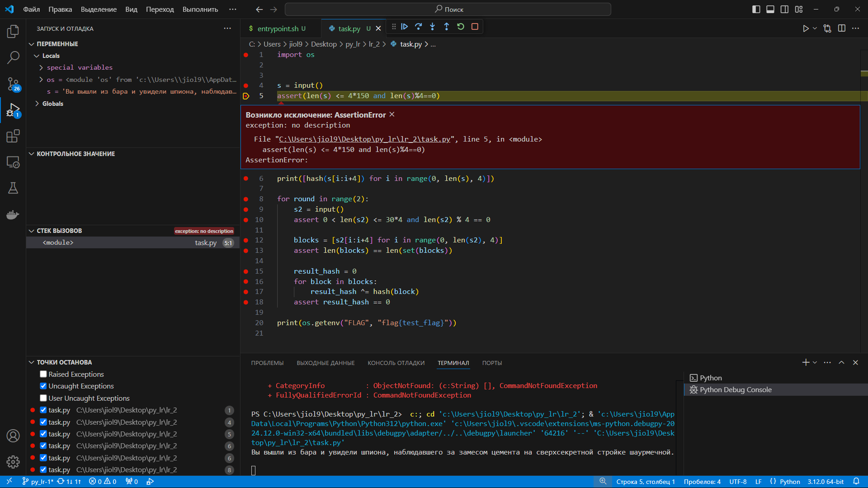Viewport: 868px width, 488px height.
Task: Disable task.py breakpoint on line 1
Action: [x=43, y=410]
